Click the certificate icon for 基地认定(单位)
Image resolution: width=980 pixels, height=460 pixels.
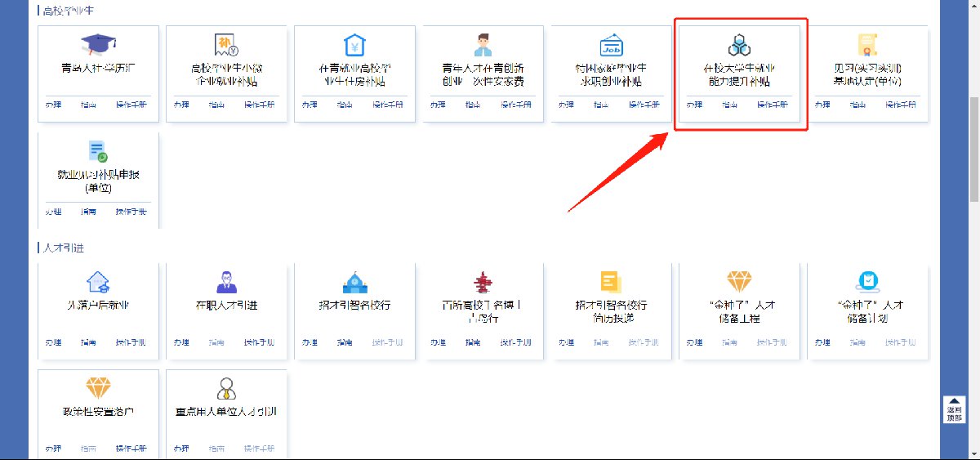(x=867, y=44)
